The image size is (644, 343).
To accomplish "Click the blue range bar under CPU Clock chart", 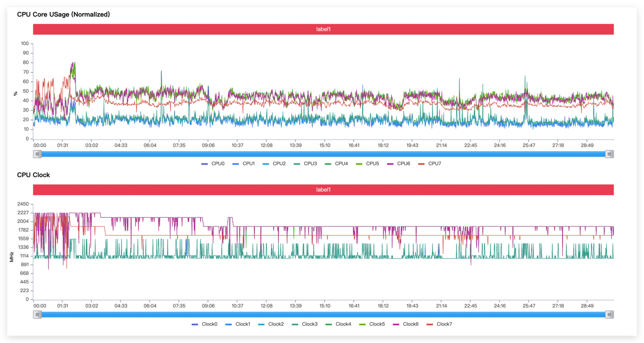I will tap(323, 315).
